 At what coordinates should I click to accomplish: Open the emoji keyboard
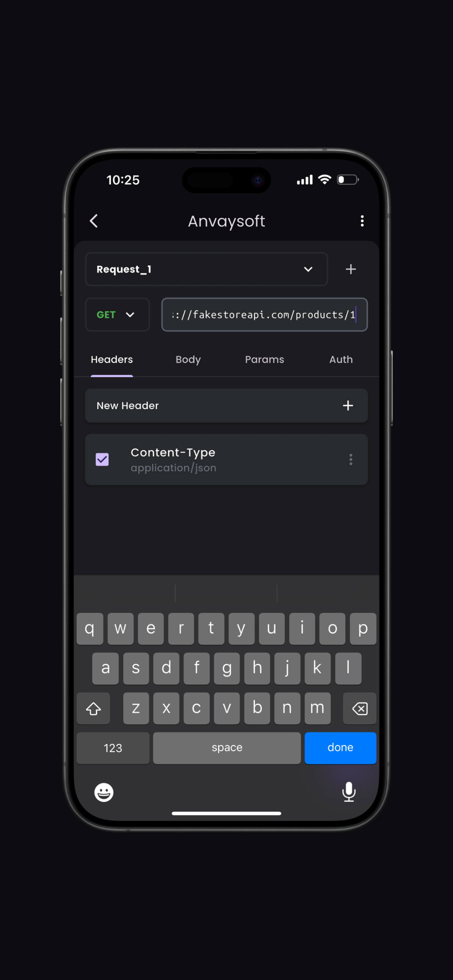coord(104,792)
